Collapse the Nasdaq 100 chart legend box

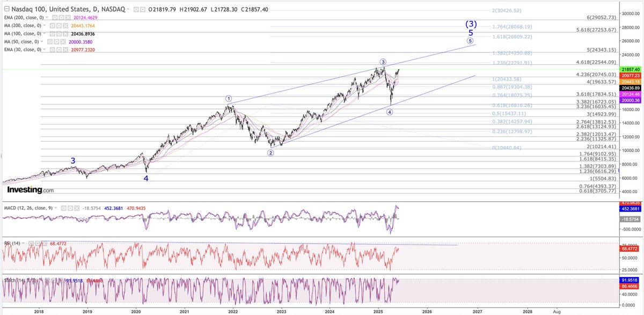6,9
